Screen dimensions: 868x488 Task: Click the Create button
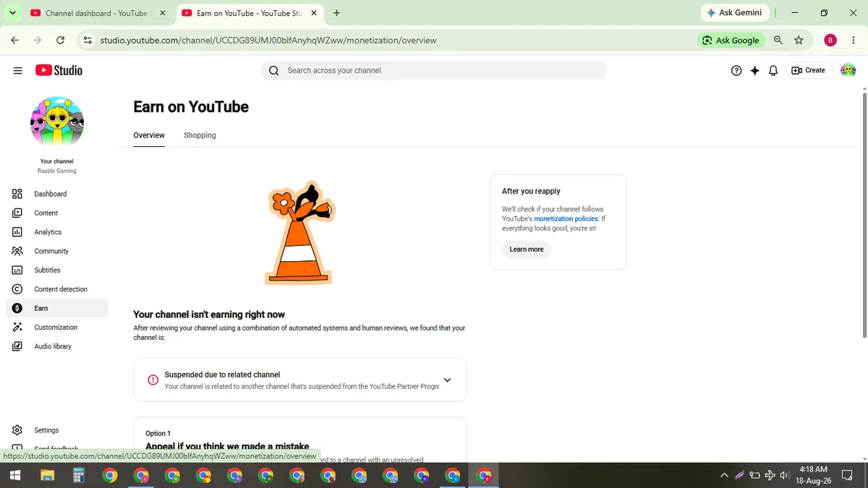(809, 70)
